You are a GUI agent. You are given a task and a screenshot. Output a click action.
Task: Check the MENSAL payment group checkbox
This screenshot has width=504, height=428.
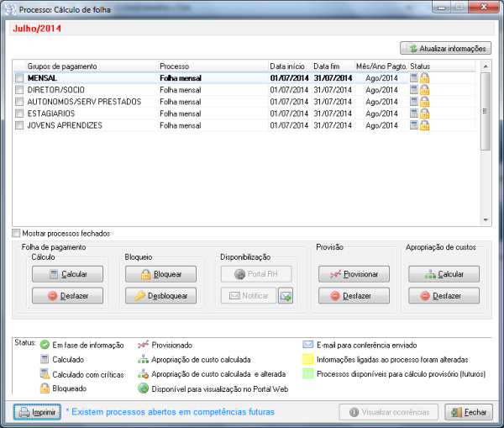(19, 78)
